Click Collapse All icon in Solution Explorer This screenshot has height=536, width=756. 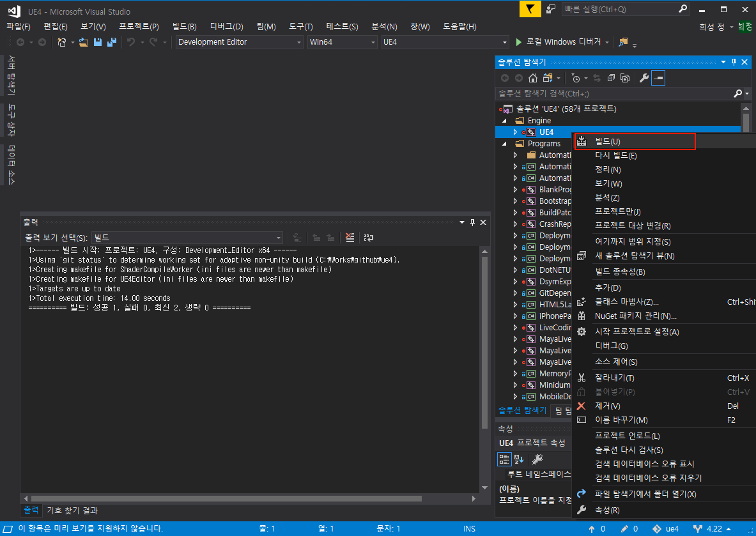coord(611,78)
